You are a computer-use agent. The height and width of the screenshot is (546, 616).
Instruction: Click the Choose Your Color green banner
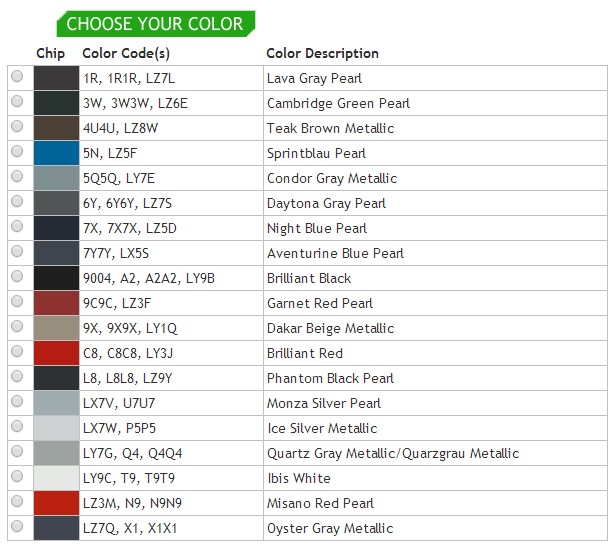click(155, 24)
